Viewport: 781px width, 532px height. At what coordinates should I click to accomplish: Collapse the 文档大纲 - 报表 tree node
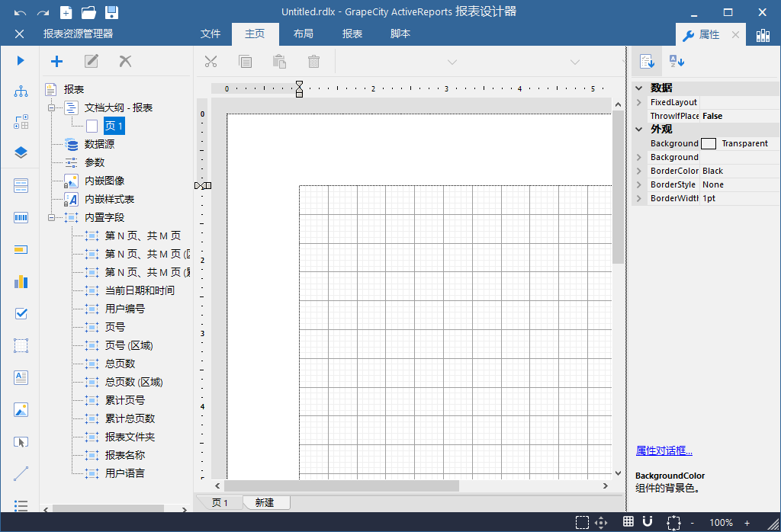coord(51,107)
